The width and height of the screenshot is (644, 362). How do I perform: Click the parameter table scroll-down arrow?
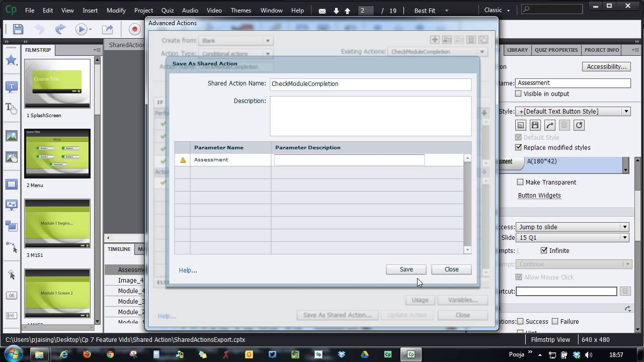pos(467,250)
